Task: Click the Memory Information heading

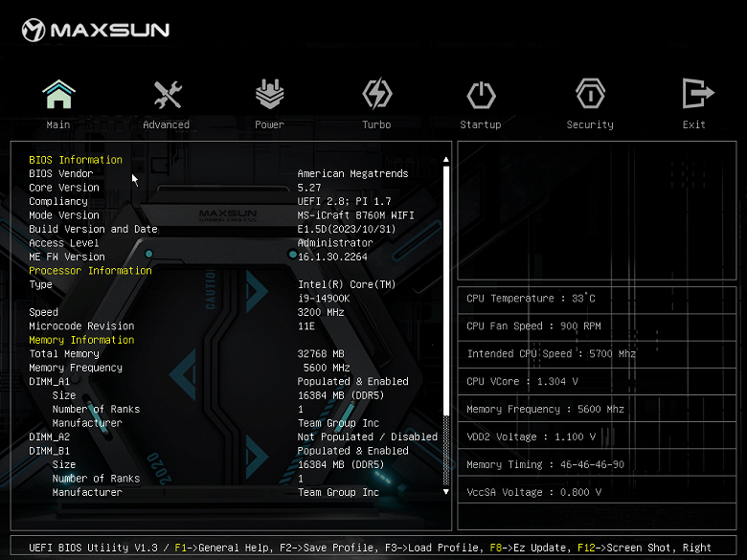Action: coord(81,340)
